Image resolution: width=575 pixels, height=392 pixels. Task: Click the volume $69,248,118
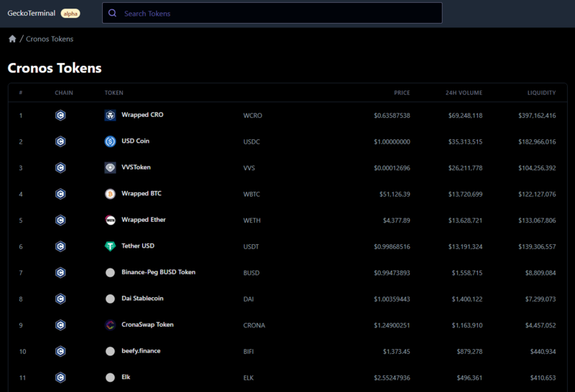point(465,116)
